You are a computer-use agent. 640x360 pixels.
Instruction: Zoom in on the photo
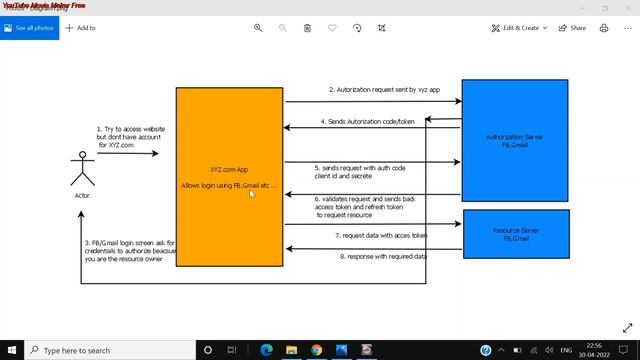(x=258, y=28)
